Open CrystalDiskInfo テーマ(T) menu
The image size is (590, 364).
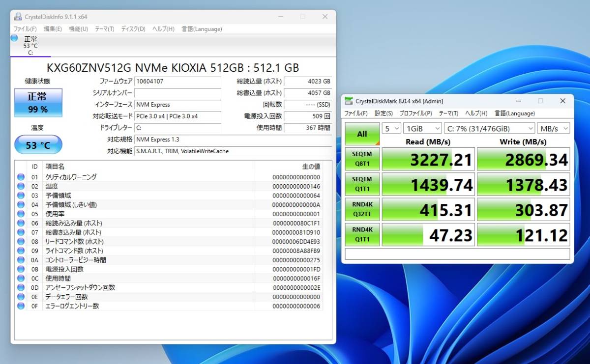[104, 29]
